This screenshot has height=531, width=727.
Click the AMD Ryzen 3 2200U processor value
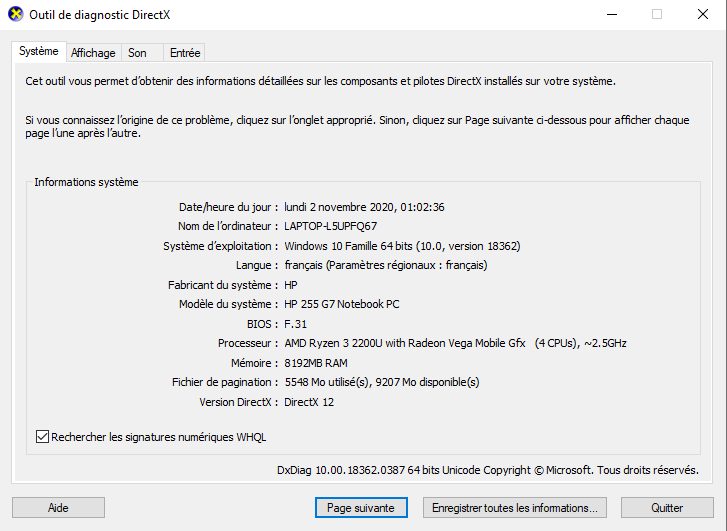pyautogui.click(x=455, y=343)
